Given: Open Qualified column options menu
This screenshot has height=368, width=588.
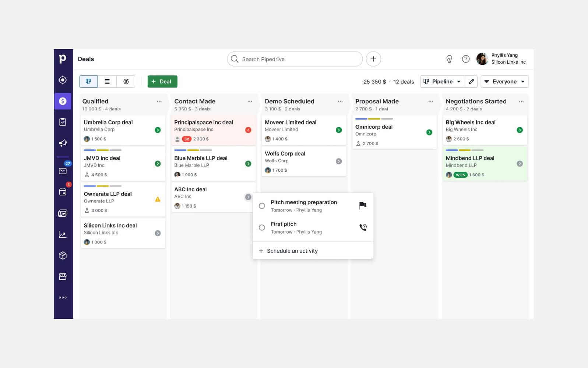Looking at the screenshot, I should pyautogui.click(x=159, y=101).
